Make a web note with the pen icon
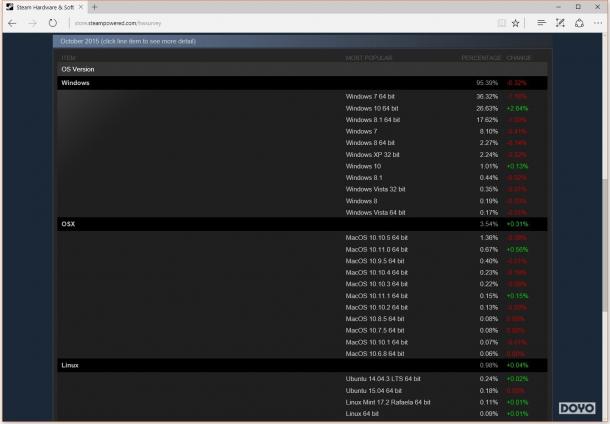 (560, 23)
